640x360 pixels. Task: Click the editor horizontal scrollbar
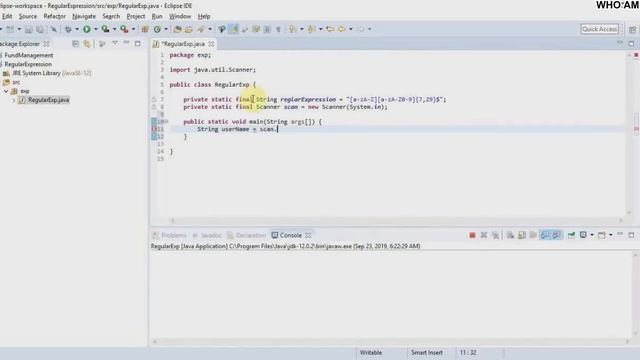pos(396,221)
